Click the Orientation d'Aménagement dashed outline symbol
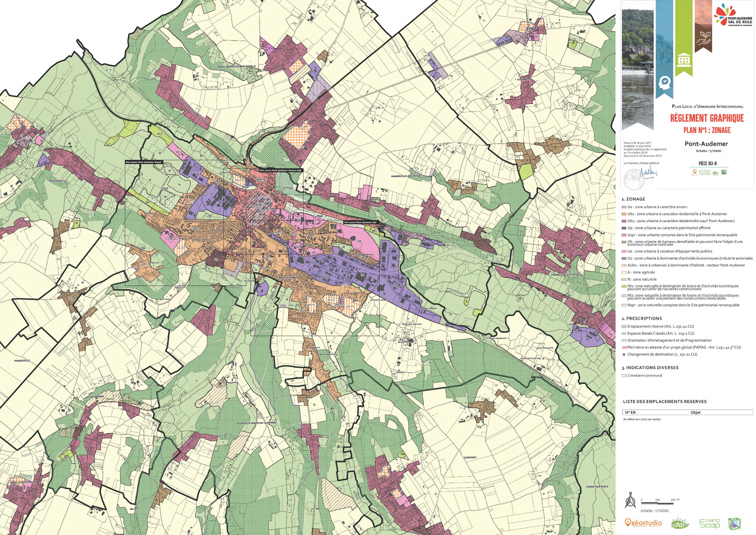Viewport: 756px width, 535px height. point(624,341)
